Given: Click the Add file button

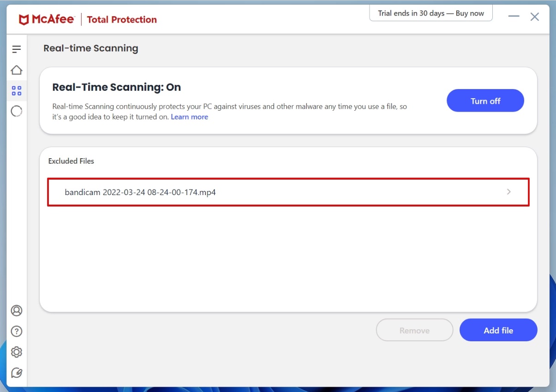Looking at the screenshot, I should click(x=498, y=330).
